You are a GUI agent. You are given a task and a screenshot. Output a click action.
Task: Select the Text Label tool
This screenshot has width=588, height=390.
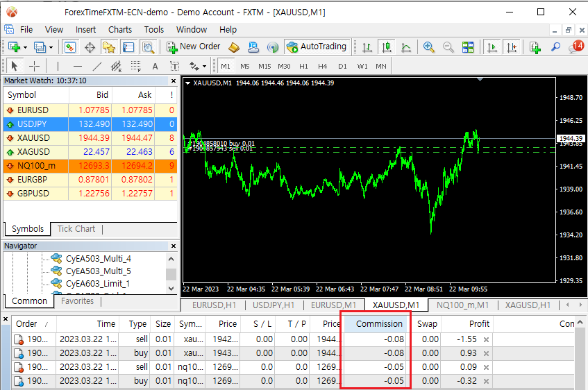click(x=174, y=67)
